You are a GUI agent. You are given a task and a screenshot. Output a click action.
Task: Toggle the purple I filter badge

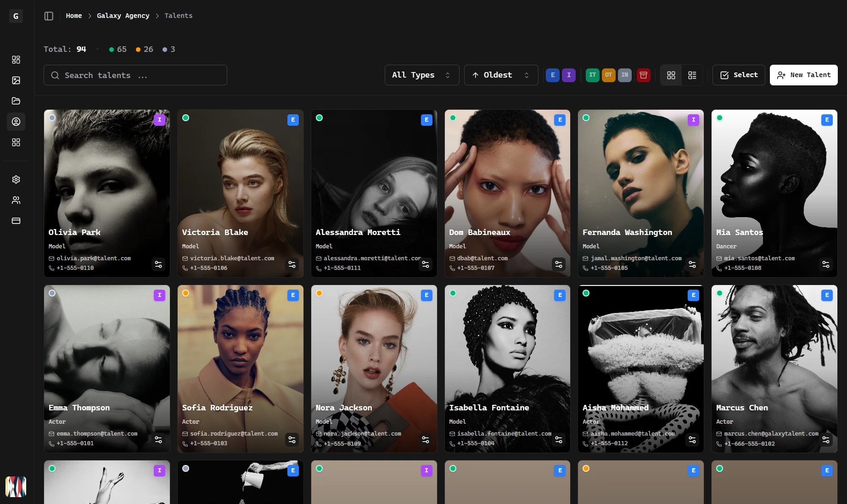(x=569, y=75)
